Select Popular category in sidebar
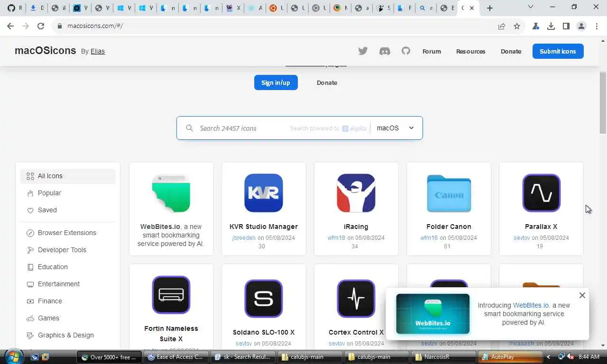 [x=68, y=193]
